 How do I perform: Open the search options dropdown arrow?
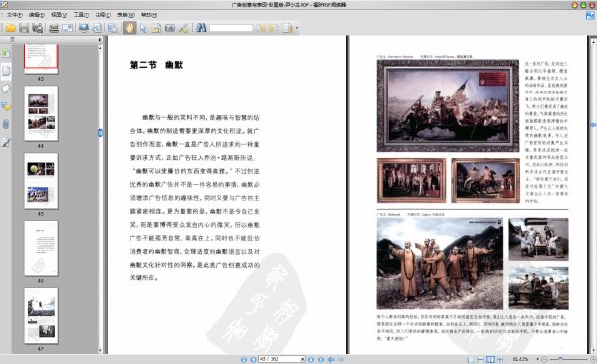tap(297, 28)
